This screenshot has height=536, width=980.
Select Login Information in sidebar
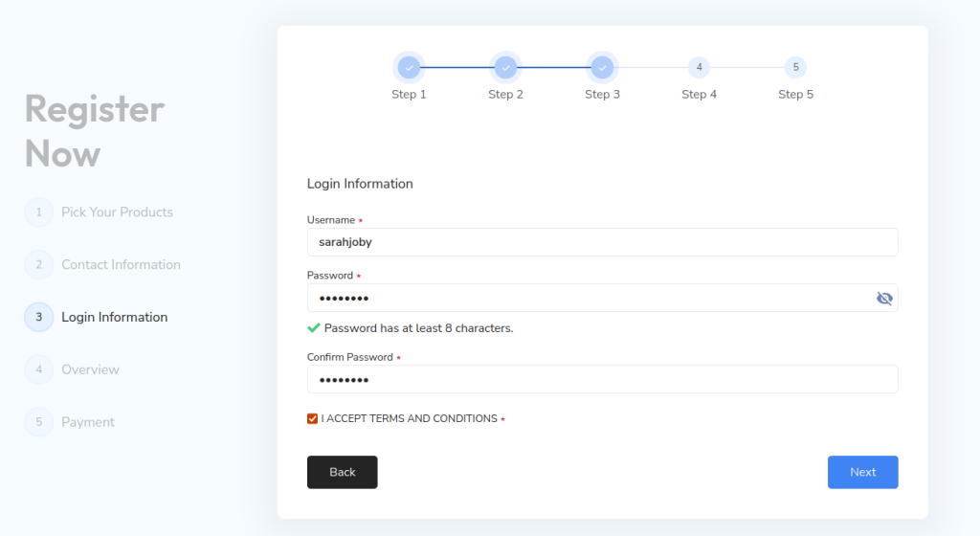(114, 317)
